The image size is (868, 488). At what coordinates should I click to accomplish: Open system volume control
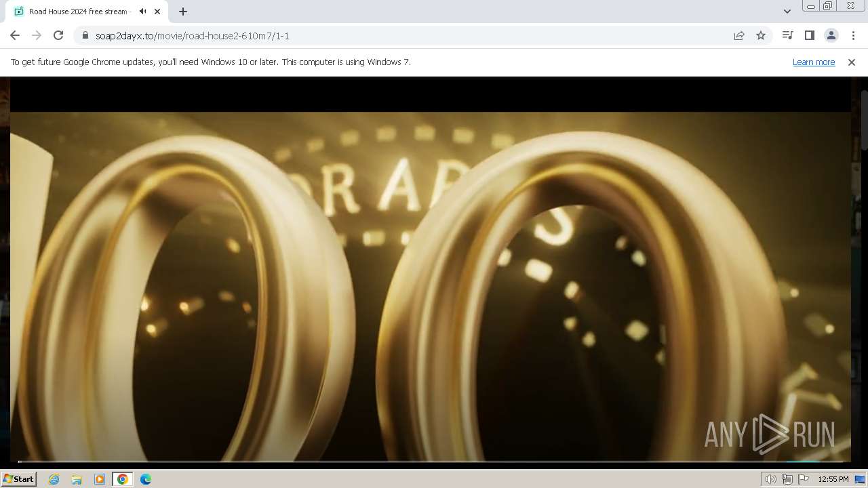click(x=770, y=479)
